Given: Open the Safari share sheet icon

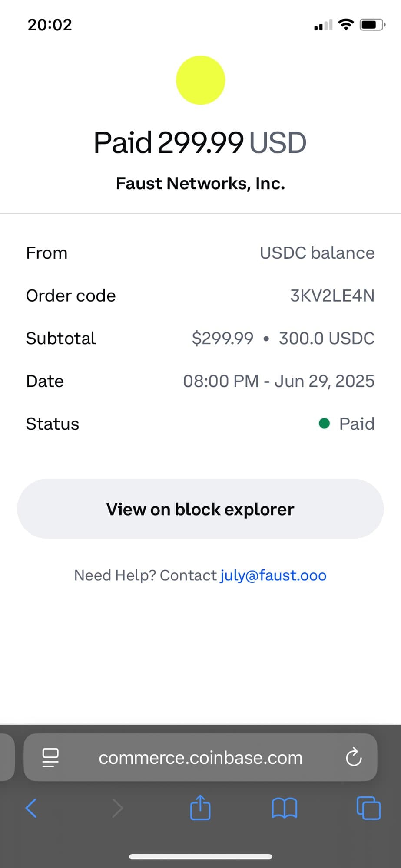Looking at the screenshot, I should [x=200, y=808].
